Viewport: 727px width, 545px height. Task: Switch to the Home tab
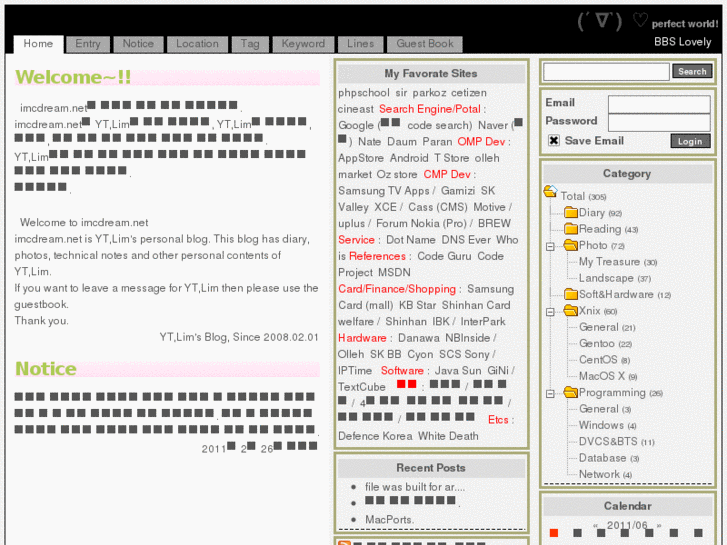38,44
